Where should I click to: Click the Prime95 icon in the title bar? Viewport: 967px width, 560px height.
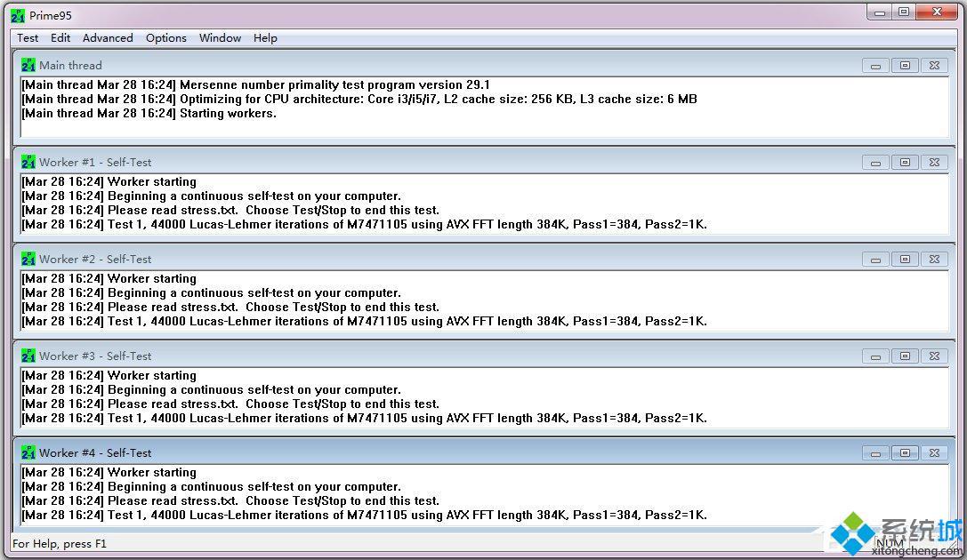click(x=18, y=15)
